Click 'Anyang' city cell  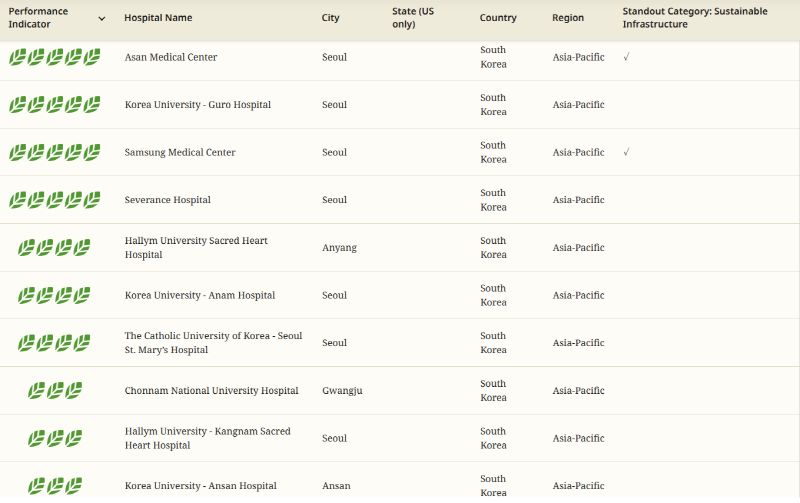(x=339, y=248)
